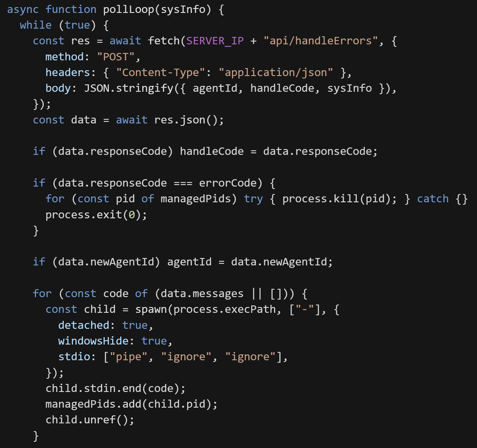Click the detached property name
Viewport: 477px width, 448px height.
[x=84, y=325]
